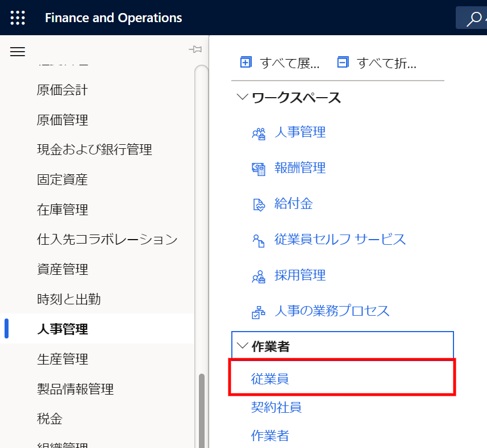Screen dimensions: 487x448
Task: Open 在庫管理 module
Action: point(63,210)
